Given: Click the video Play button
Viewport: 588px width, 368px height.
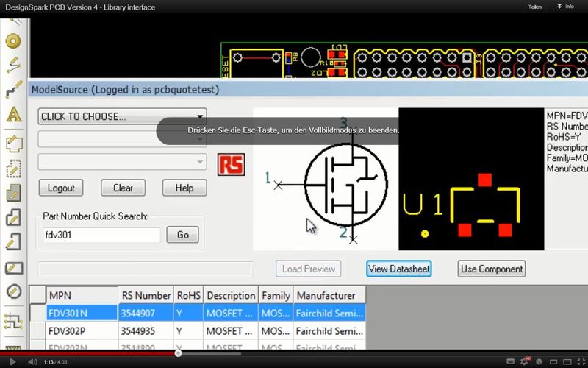Looking at the screenshot, I should point(12,362).
